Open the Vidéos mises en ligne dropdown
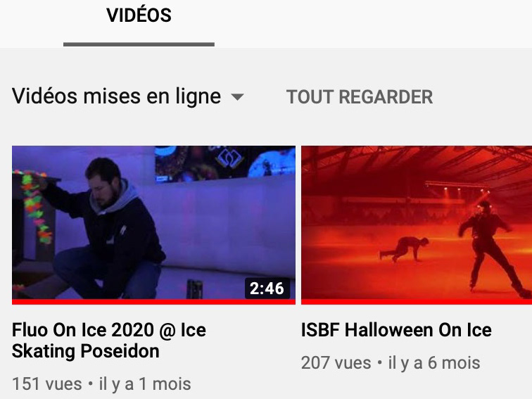This screenshot has height=399, width=532. [x=128, y=96]
